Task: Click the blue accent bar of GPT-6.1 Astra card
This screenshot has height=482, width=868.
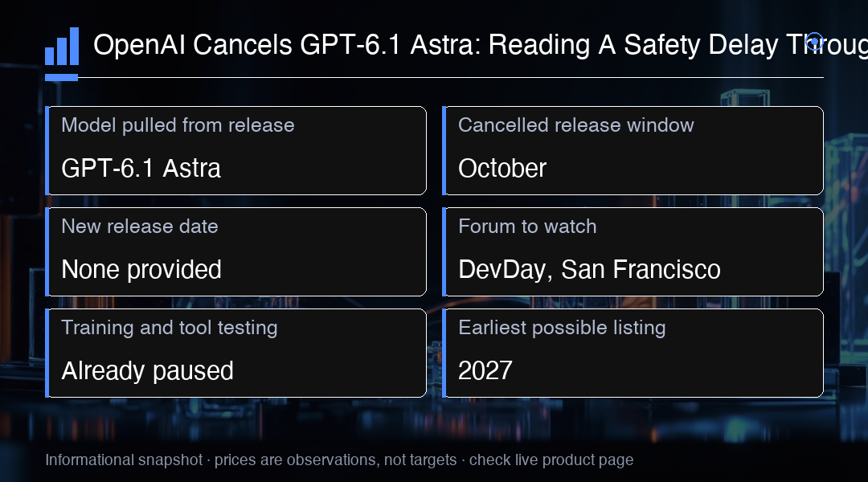Action: tap(47, 150)
